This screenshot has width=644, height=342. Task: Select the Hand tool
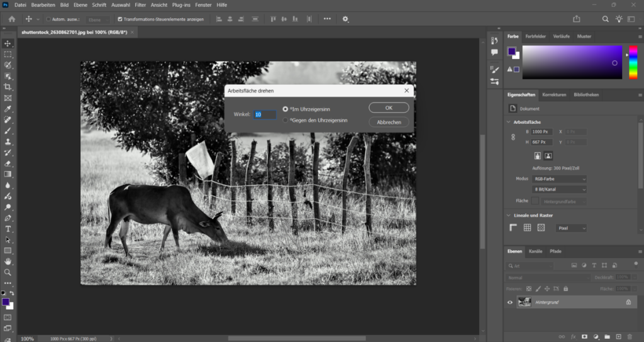pyautogui.click(x=8, y=262)
